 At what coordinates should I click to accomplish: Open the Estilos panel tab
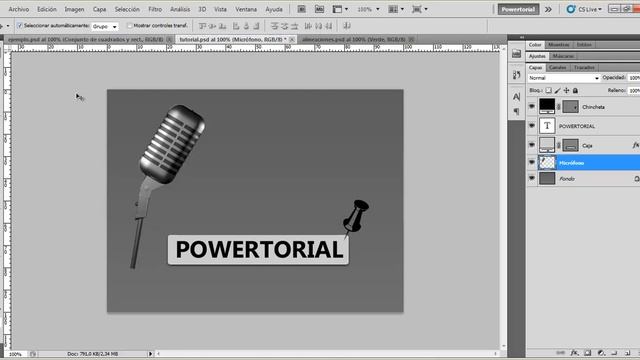point(584,44)
